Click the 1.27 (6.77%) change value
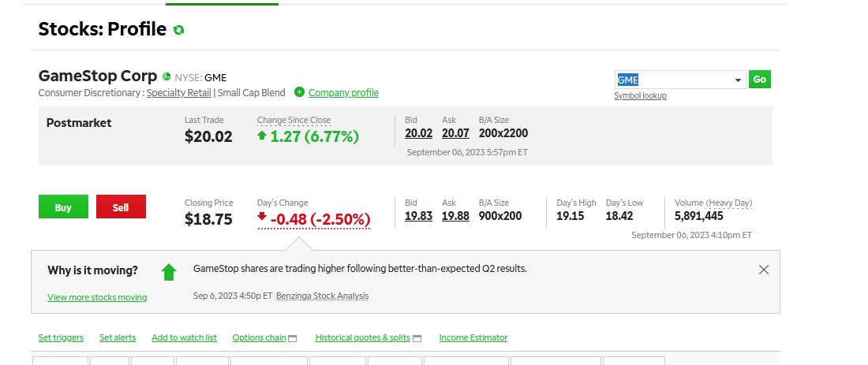 click(x=314, y=136)
